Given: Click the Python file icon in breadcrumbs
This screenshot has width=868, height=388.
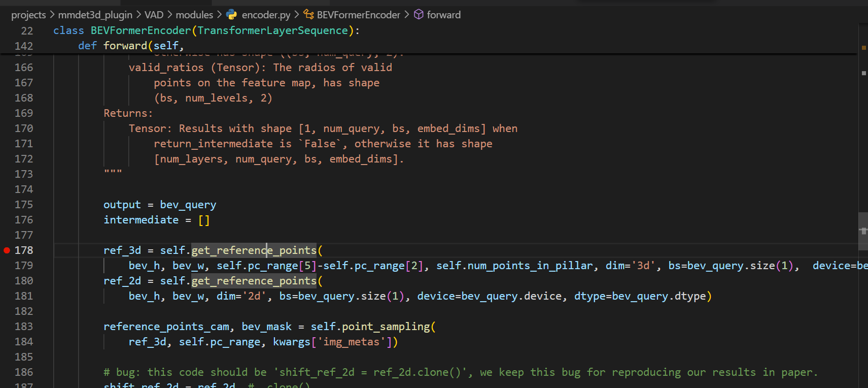Looking at the screenshot, I should [232, 15].
